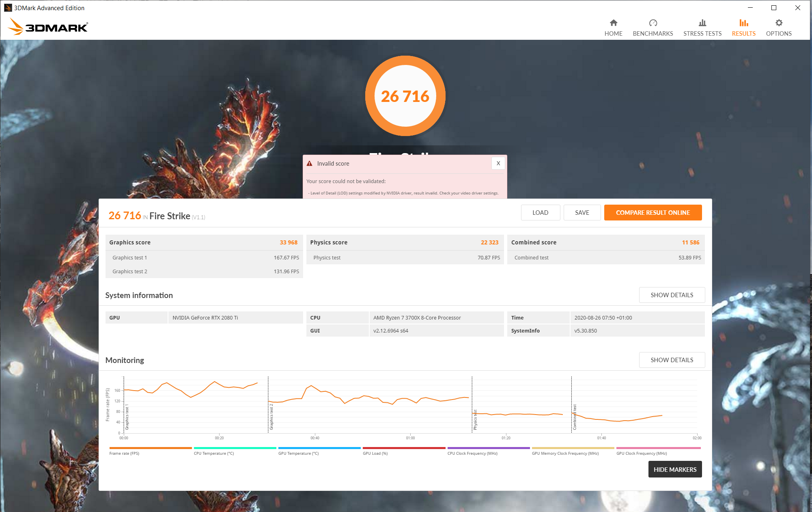Screen dimensions: 812x512
Task: Click the LOAD button
Action: (x=540, y=212)
